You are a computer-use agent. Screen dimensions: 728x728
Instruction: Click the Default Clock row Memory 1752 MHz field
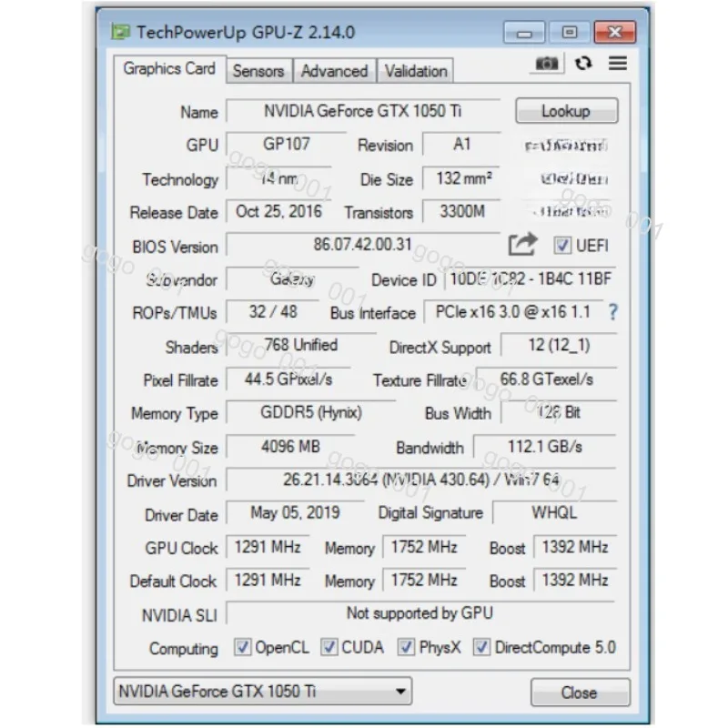point(424,580)
